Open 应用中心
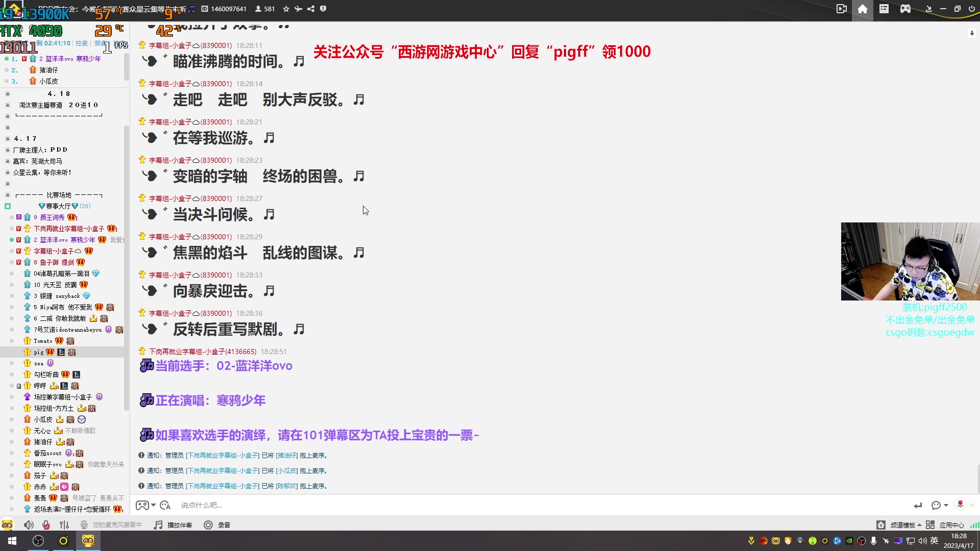 (x=945, y=525)
